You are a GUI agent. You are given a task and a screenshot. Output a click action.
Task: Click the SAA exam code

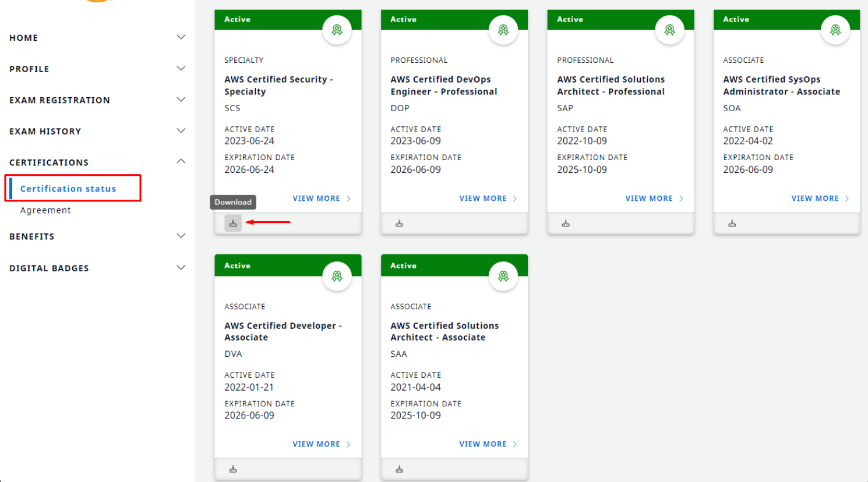pyautogui.click(x=399, y=354)
